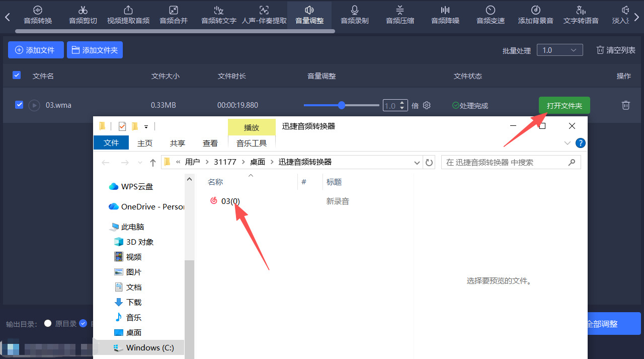Select the 原目录 output directory radio button
This screenshot has height=359, width=644.
(x=49, y=324)
